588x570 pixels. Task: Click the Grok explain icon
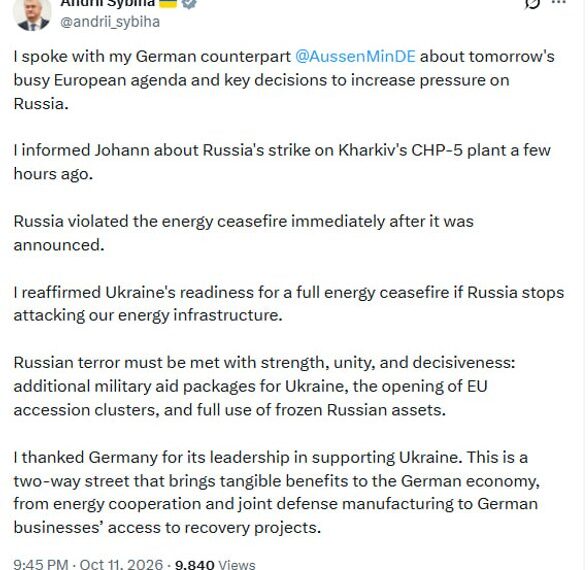(532, 4)
